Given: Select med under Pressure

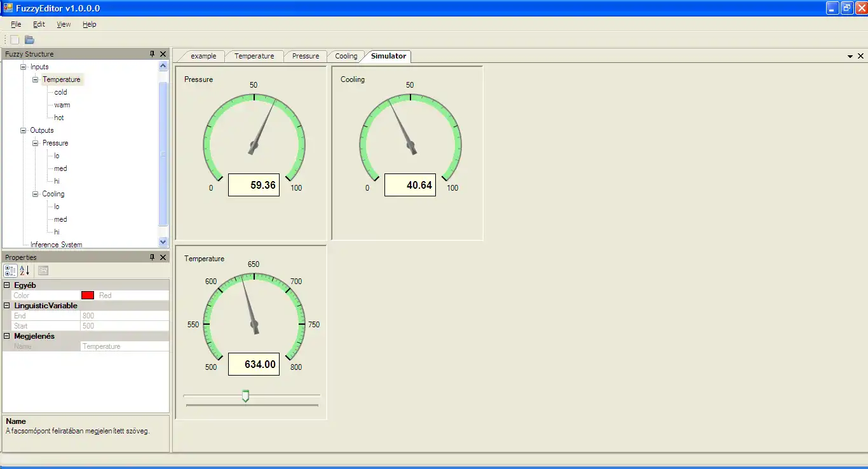Looking at the screenshot, I should (60, 168).
